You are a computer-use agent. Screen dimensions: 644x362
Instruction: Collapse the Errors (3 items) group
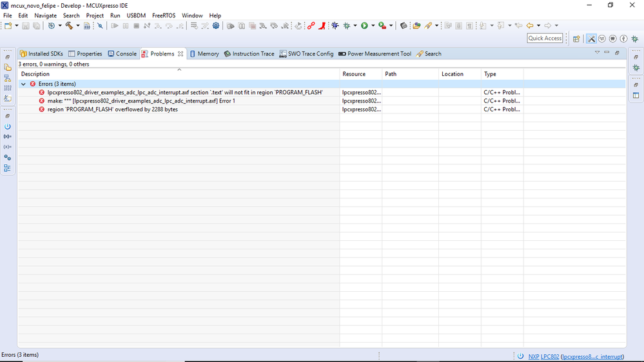point(23,84)
